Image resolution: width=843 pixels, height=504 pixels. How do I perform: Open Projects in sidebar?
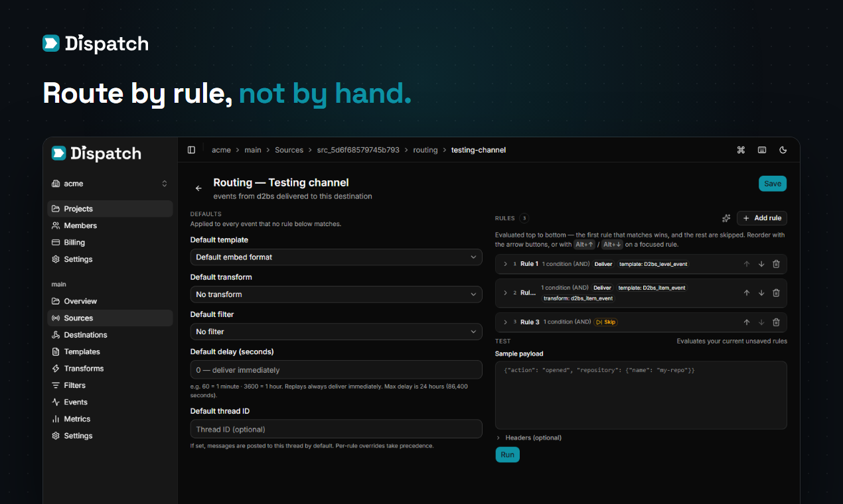point(110,209)
